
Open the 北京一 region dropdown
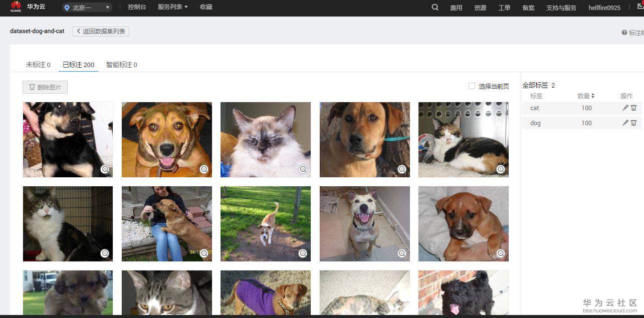pos(88,8)
